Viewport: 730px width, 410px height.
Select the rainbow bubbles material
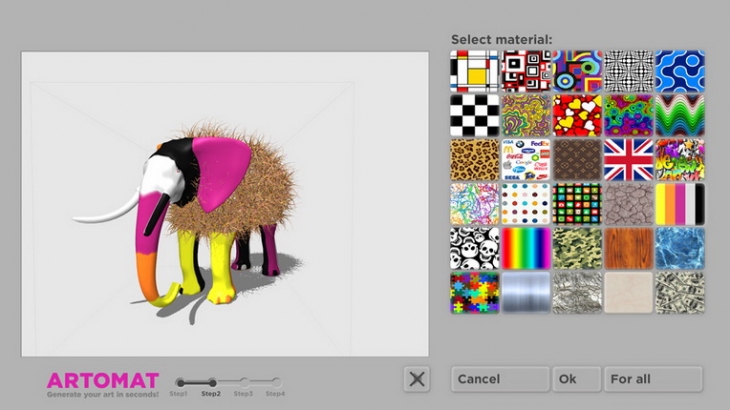click(x=629, y=115)
